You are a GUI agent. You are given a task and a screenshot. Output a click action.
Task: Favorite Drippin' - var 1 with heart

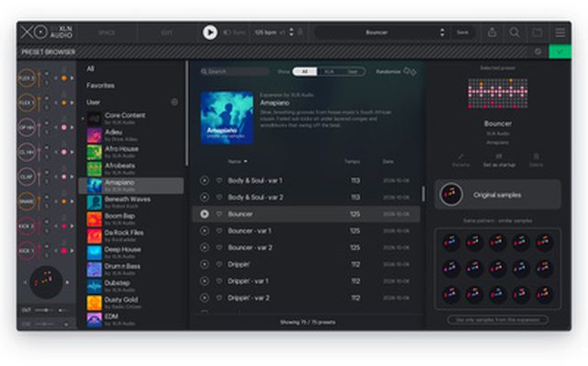(x=219, y=280)
